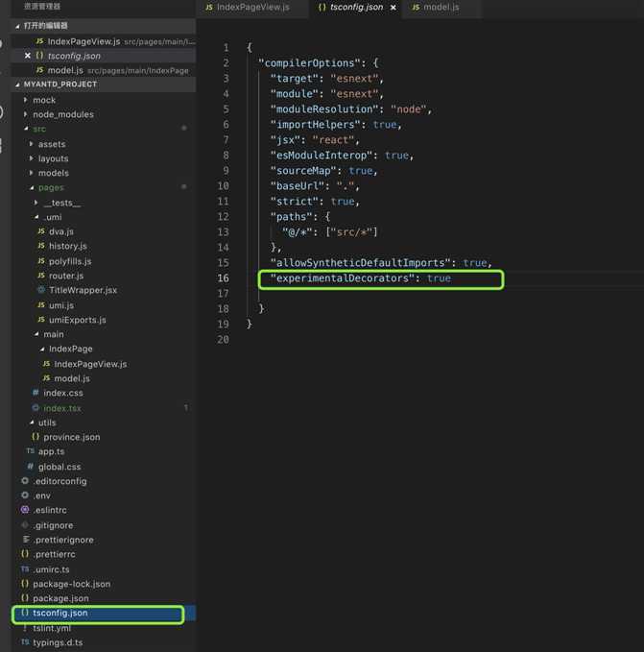Screen dimensions: 644x652
Task: Open tslint.yml in the file tree
Action: point(103,628)
